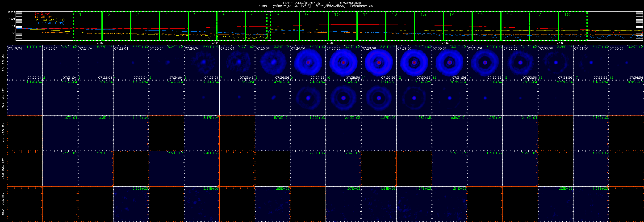The height and width of the screenshot is (222, 644).
Task: Click interval marker 7 in the light curve
Action: coord(251,15)
